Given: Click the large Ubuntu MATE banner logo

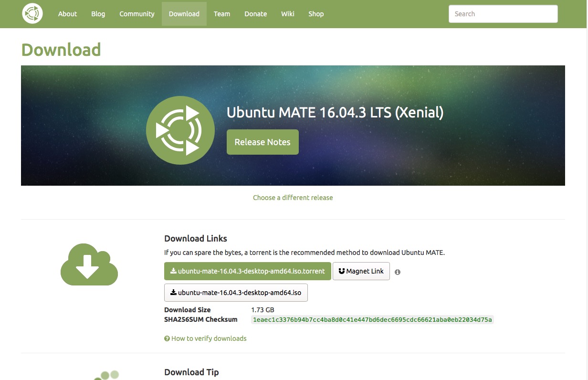Looking at the screenshot, I should pos(180,130).
